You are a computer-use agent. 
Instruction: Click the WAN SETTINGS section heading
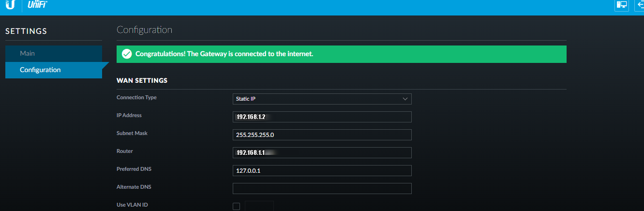pos(142,80)
